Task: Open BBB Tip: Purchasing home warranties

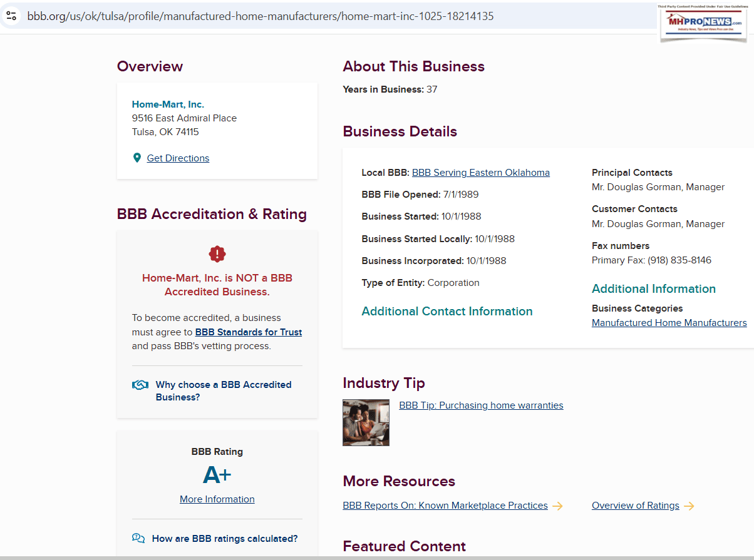Action: coord(481,405)
